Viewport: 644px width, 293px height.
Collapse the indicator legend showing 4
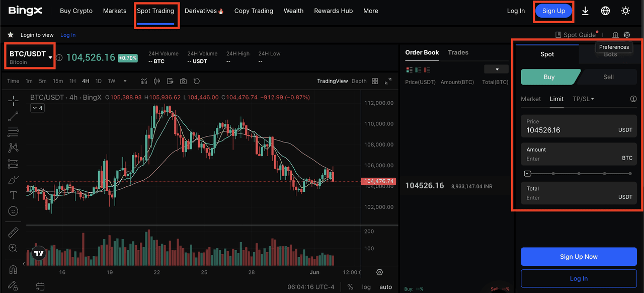click(37, 108)
